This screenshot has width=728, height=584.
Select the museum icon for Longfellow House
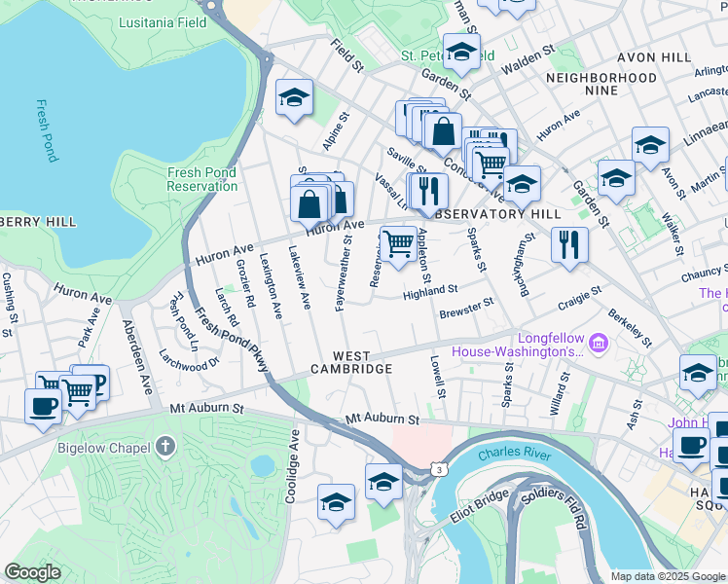(598, 342)
